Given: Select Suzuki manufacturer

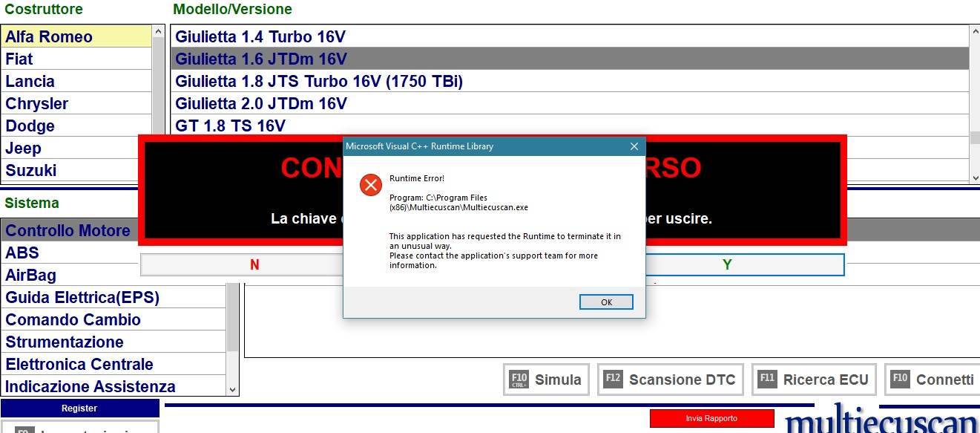Looking at the screenshot, I should 70,170.
